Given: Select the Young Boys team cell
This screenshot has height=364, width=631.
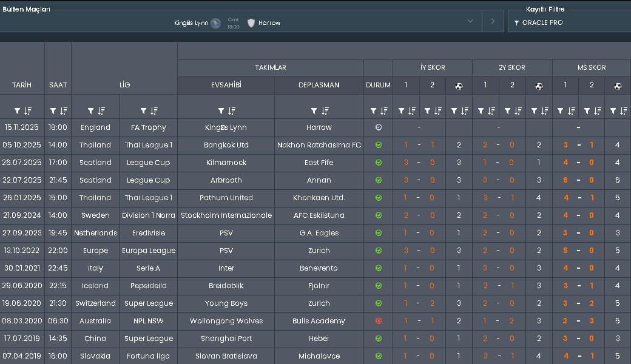Looking at the screenshot, I should [x=226, y=303].
